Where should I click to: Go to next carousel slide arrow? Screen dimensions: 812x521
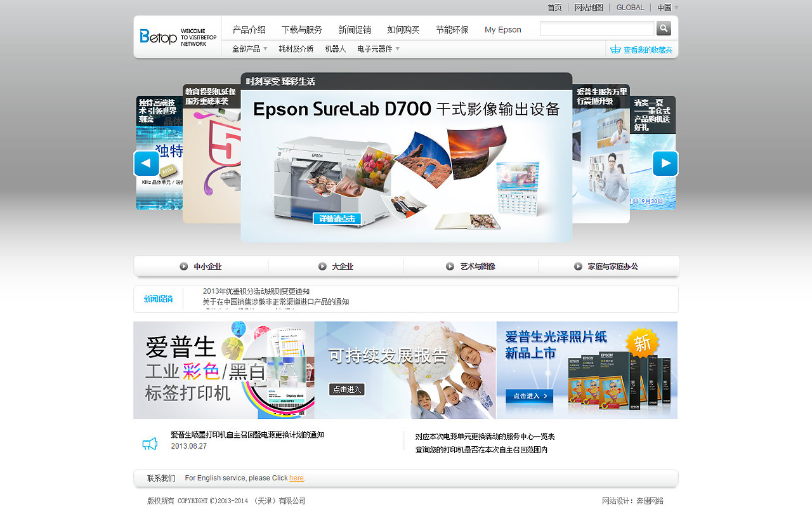coord(665,164)
